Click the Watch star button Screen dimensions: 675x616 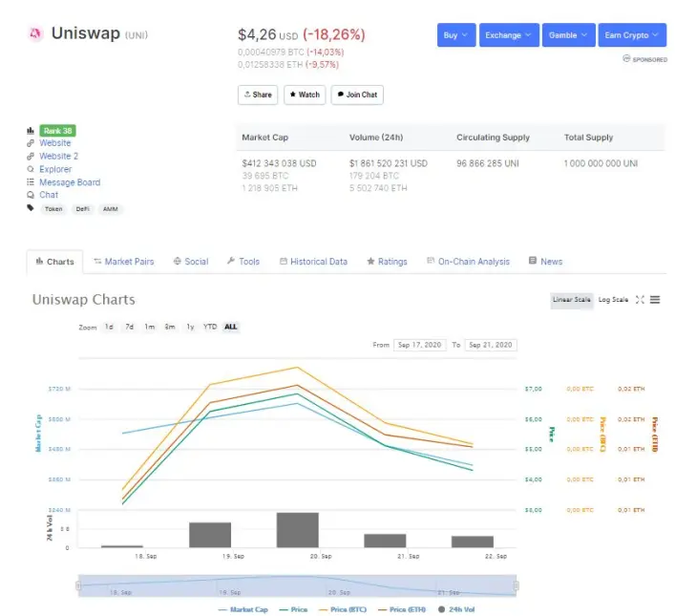point(305,95)
